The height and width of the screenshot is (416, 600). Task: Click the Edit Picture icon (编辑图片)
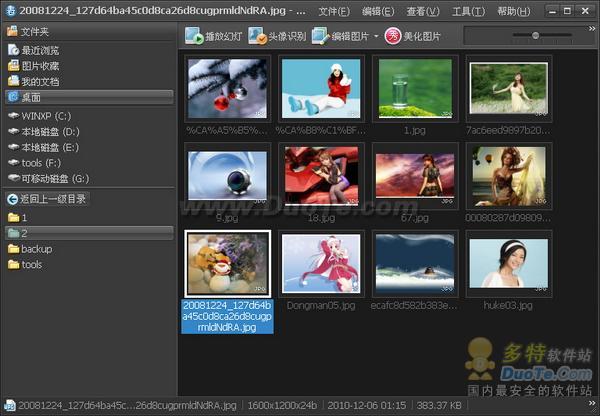(320, 36)
